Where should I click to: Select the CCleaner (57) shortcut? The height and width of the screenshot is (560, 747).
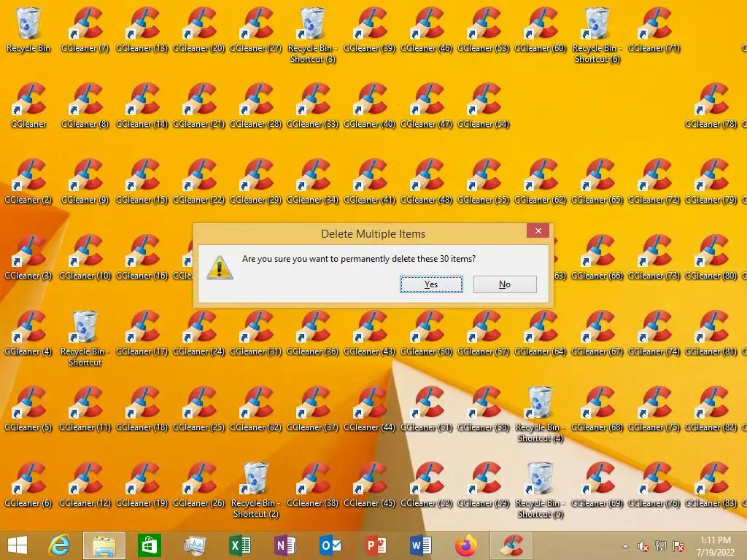484,332
